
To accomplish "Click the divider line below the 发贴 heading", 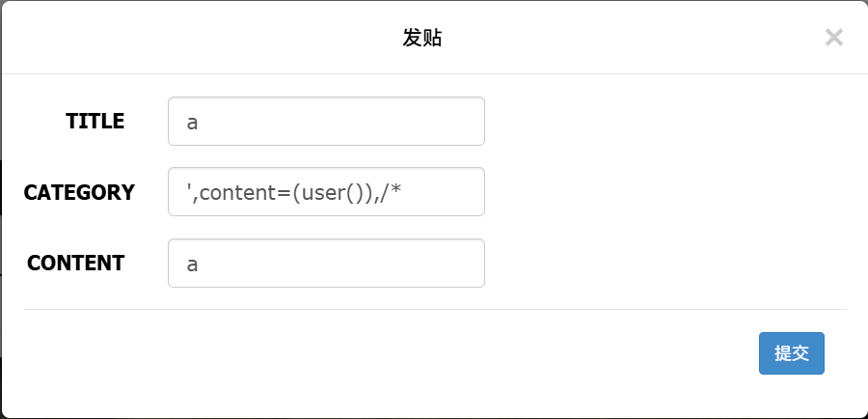I will click(434, 73).
